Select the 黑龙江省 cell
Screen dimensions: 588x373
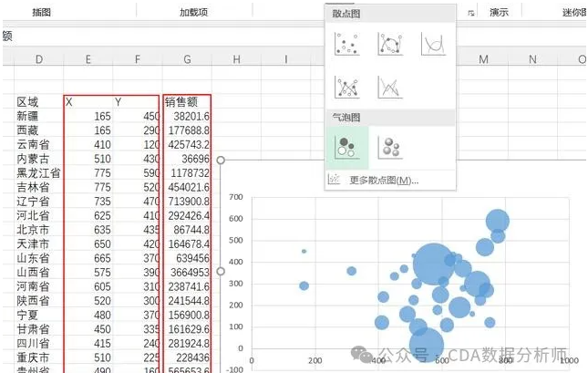39,173
